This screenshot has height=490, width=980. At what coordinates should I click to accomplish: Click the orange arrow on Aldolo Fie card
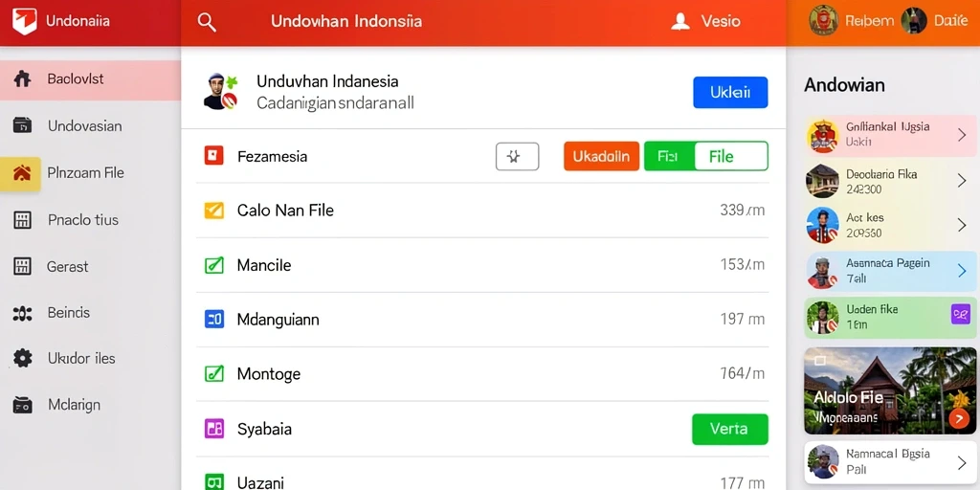[x=959, y=419]
